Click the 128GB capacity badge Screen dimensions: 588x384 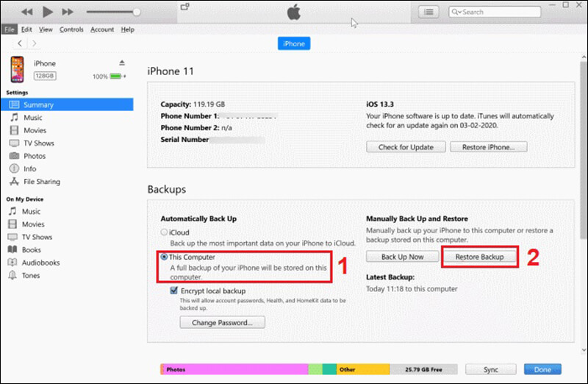pos(45,76)
